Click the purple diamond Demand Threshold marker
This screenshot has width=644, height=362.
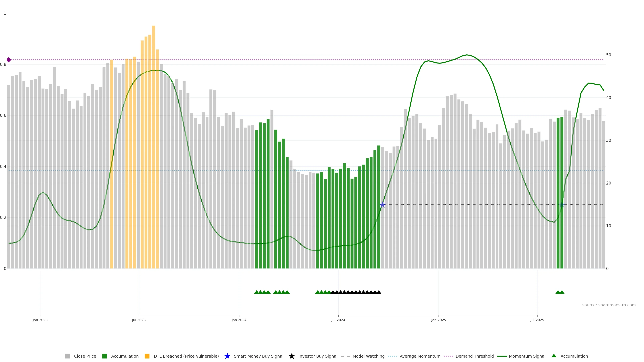9,60
